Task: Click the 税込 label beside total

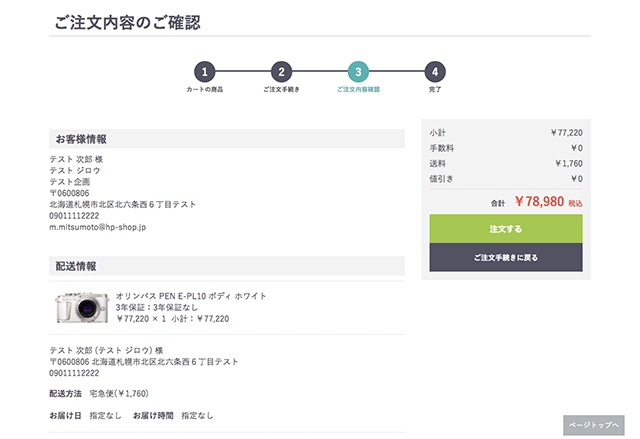Action: click(576, 203)
